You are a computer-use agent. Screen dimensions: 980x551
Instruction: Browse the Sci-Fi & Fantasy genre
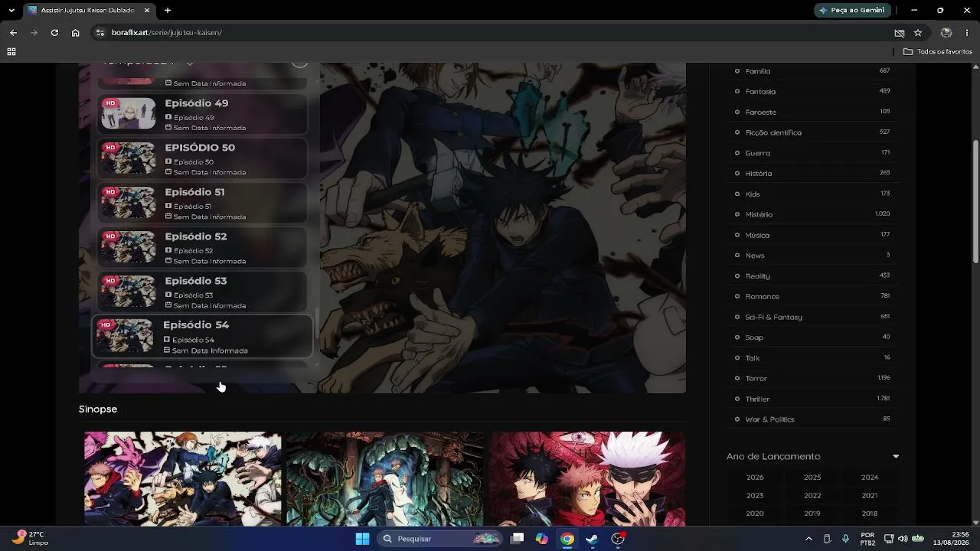click(774, 317)
